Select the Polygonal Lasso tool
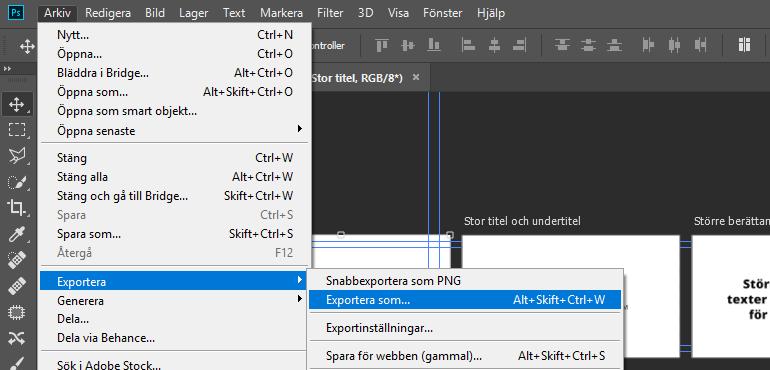Viewport: 770px width, 370px height. coord(17,156)
